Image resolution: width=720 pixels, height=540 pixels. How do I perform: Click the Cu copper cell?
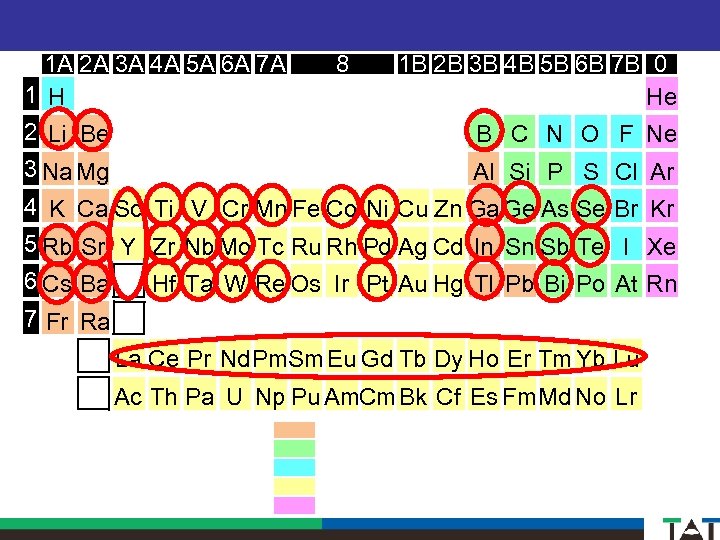(x=413, y=206)
